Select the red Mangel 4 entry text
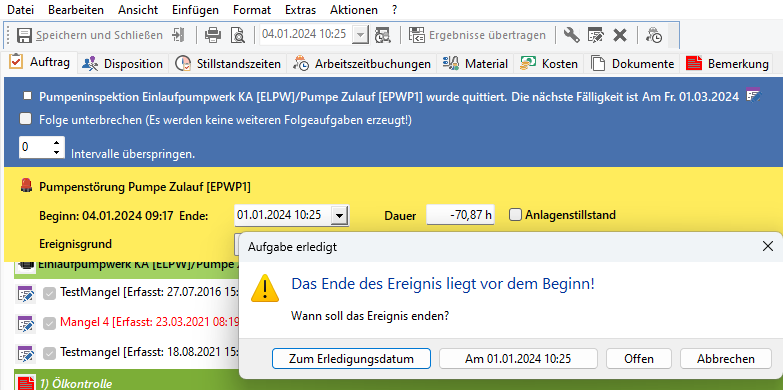The image size is (783, 390). 150,322
